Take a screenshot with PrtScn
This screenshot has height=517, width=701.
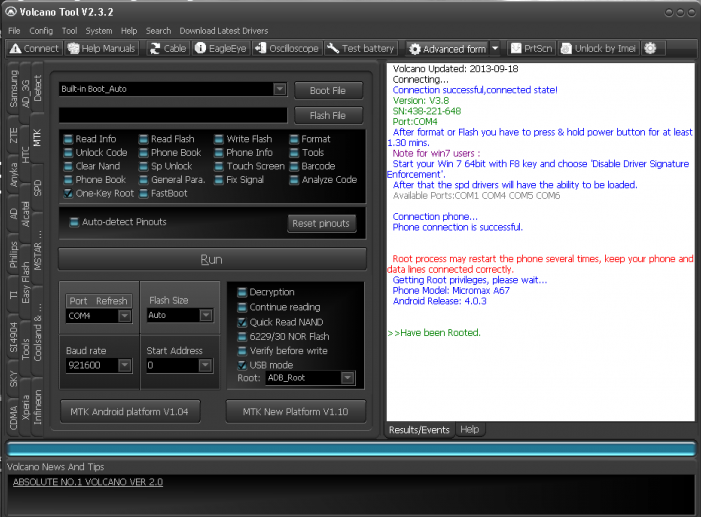532,48
